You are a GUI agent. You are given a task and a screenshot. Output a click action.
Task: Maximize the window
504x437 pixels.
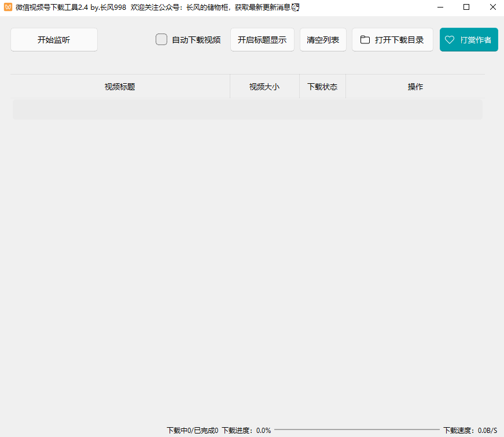(x=466, y=7)
